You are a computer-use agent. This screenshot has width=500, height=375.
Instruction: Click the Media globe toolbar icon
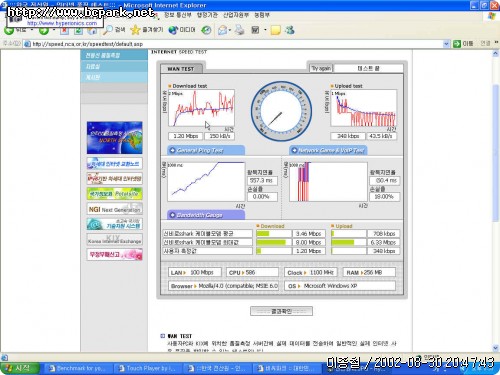(173, 30)
